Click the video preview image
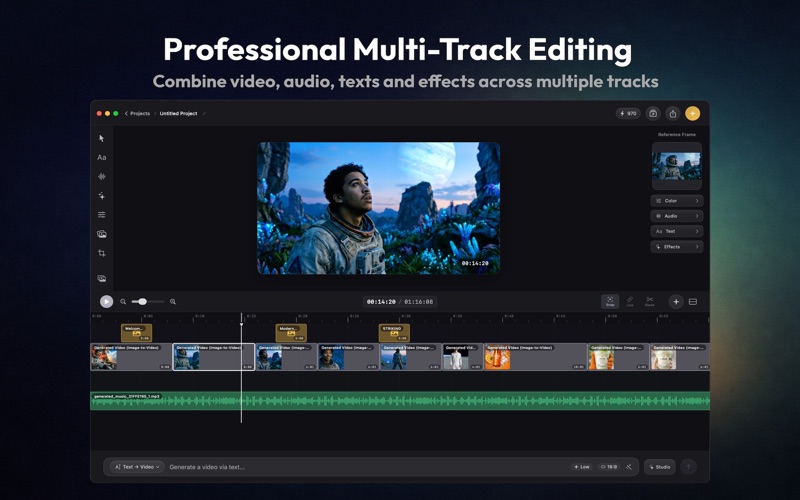This screenshot has height=500, width=800. (378, 208)
